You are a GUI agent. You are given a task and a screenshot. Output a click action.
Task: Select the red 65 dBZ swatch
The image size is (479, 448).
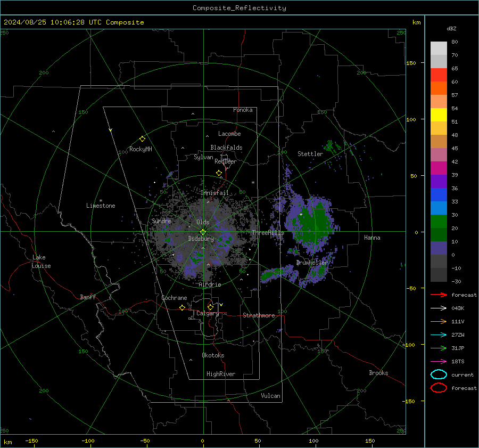pyautogui.click(x=439, y=75)
